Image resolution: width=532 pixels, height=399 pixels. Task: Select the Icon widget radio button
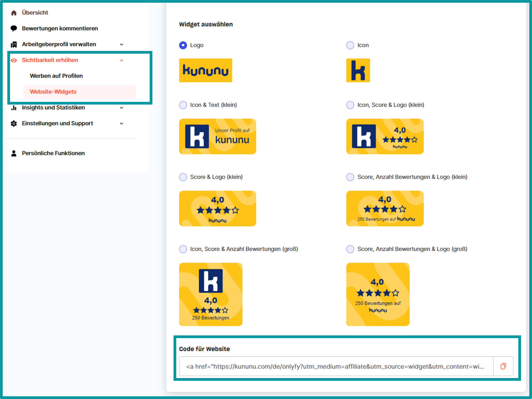click(350, 45)
